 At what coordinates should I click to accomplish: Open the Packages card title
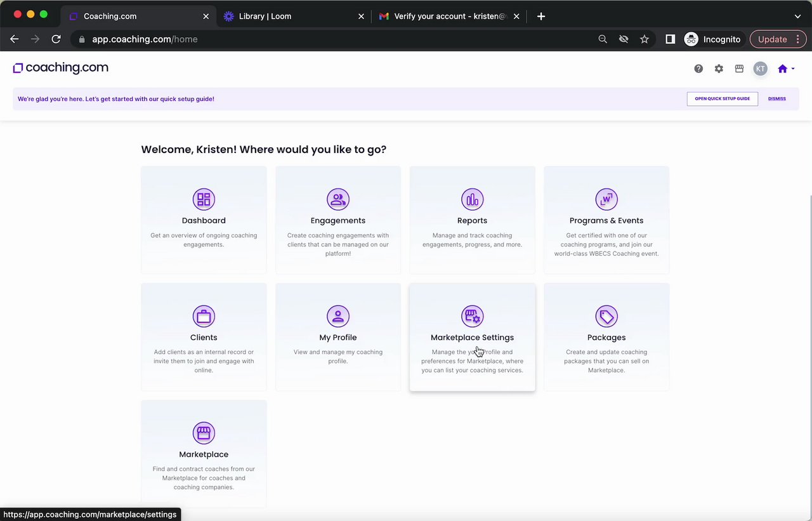point(606,338)
